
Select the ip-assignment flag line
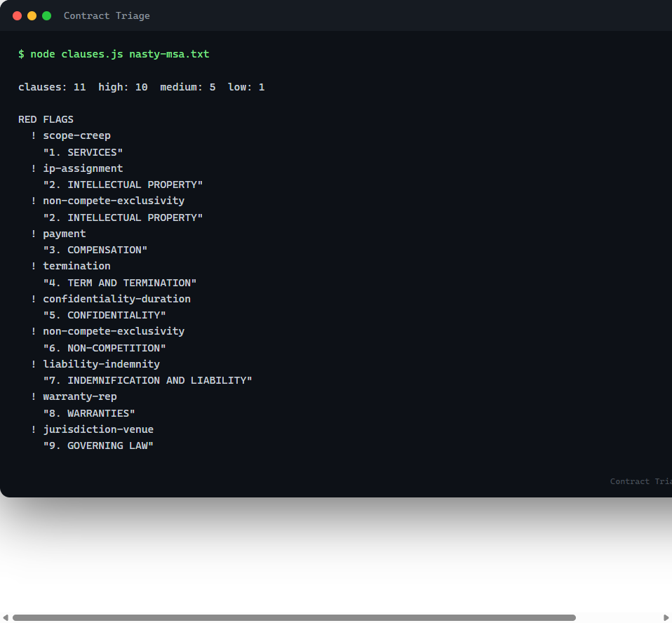(76, 168)
